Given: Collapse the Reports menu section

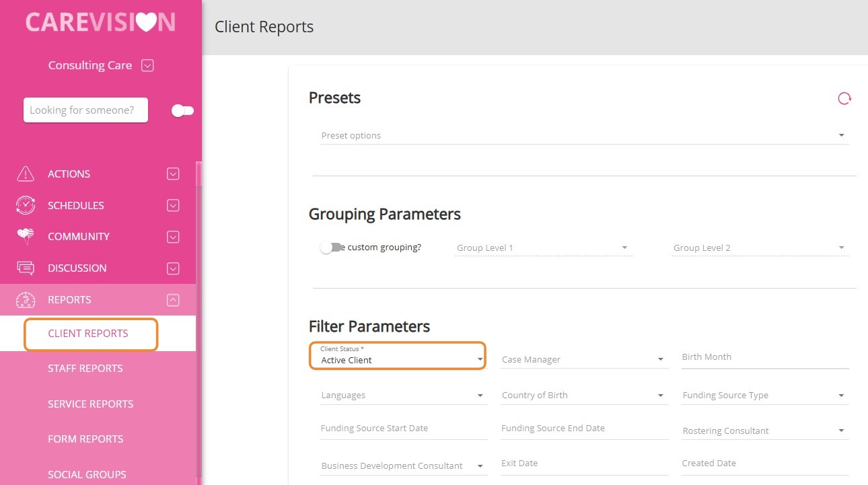Looking at the screenshot, I should pos(173,300).
